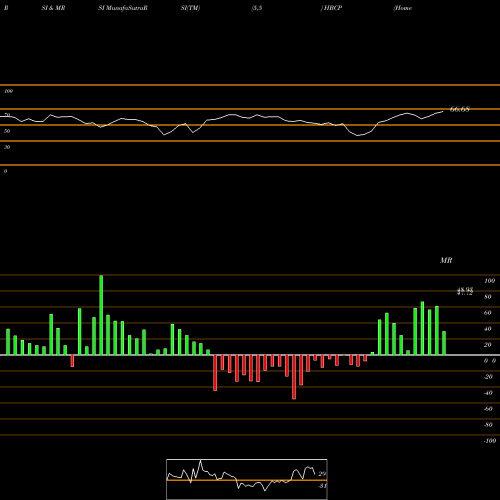The height and width of the screenshot is (500, 500).
Task: Click the tallest green bar in MR histogram
Action: pos(101,315)
